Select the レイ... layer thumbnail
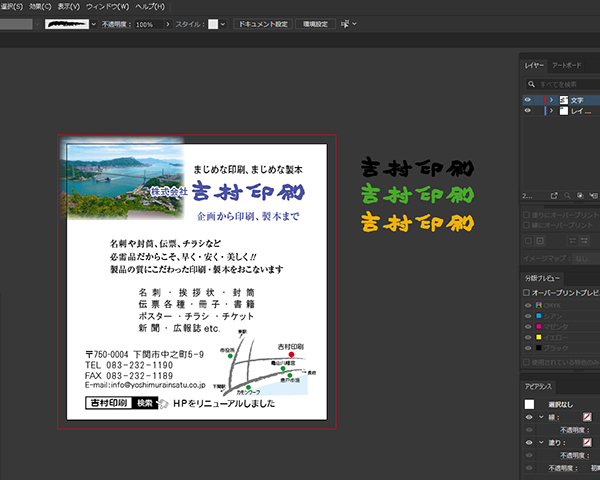The width and height of the screenshot is (600, 480). tap(564, 111)
